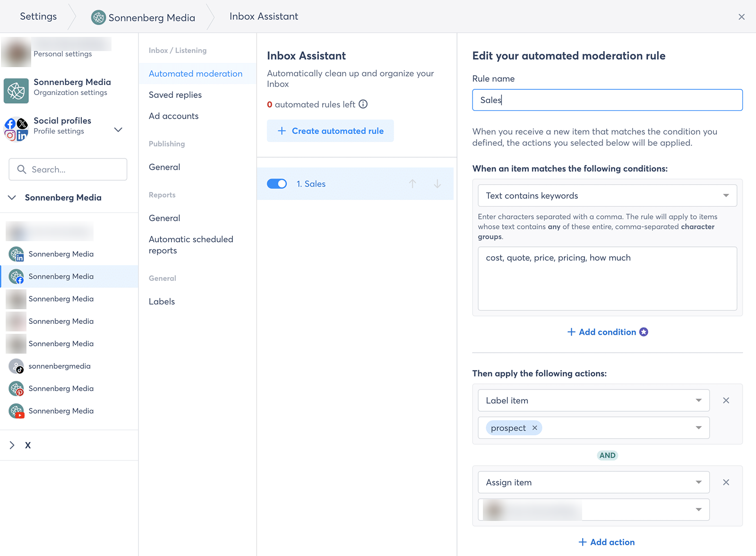756x556 pixels.
Task: Move the Sales rule up with the arrow
Action: pyautogui.click(x=412, y=183)
